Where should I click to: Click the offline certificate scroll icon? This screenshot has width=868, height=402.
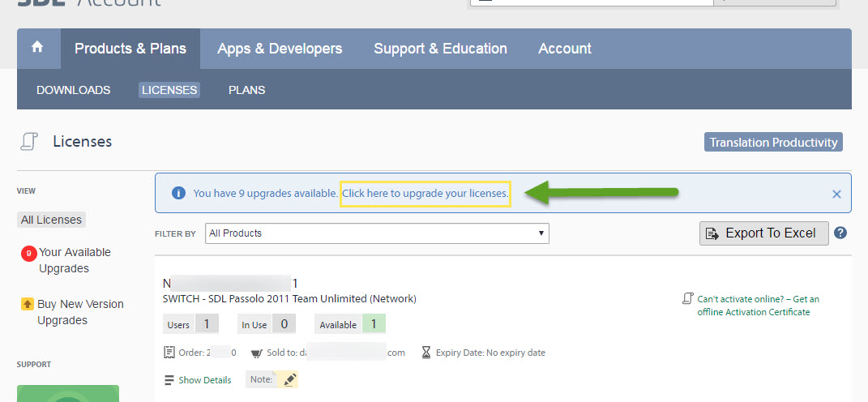pos(687,299)
